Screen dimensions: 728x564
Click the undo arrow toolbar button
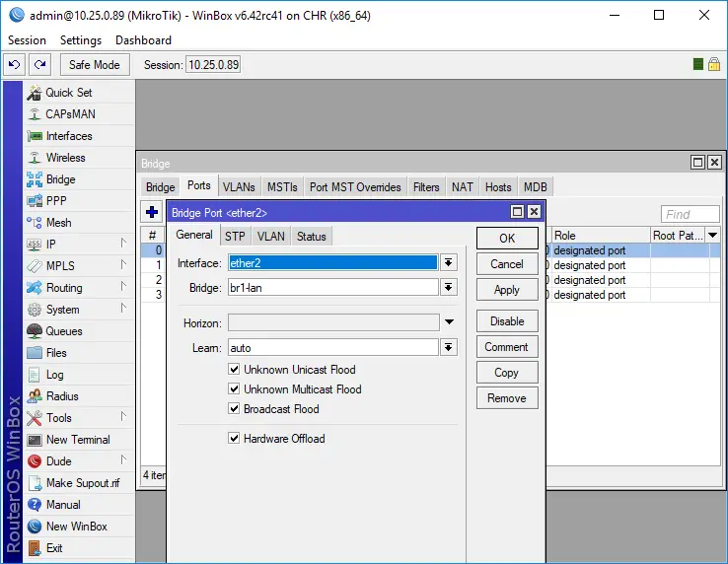tap(15, 64)
